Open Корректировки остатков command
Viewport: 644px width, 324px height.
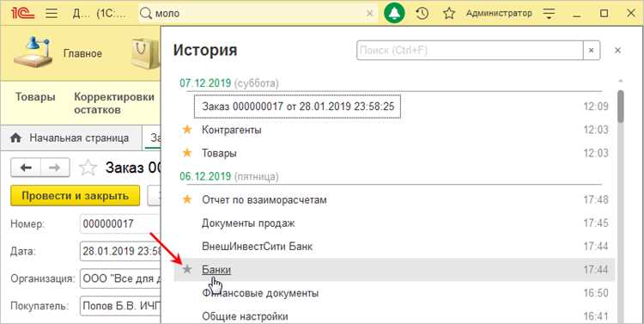(114, 103)
